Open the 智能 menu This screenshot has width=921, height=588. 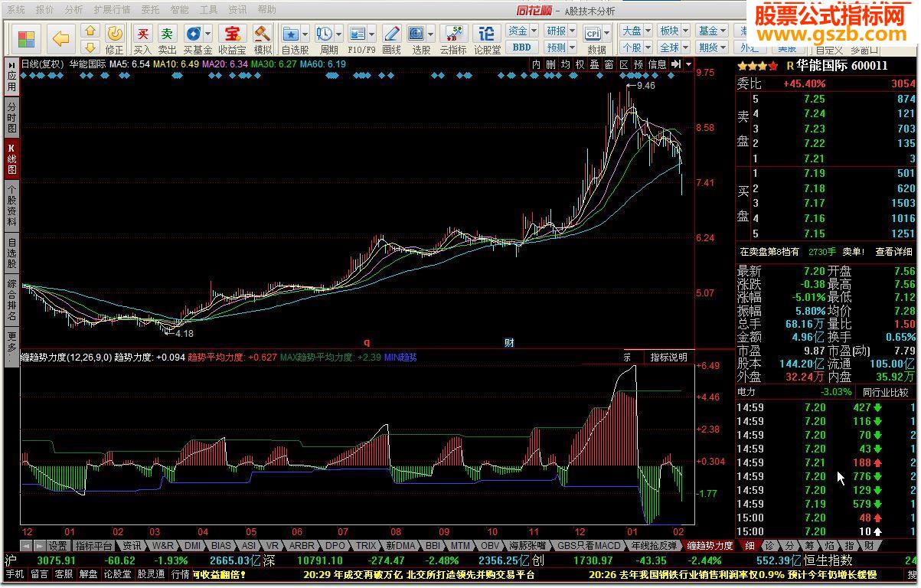(x=179, y=10)
